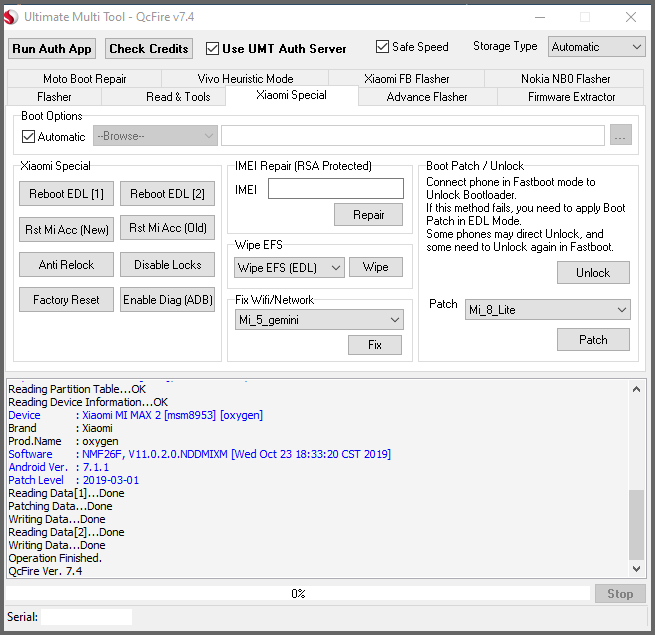Screen dimensions: 655x635
Task: Click the log scrollbar down arrow
Action: (636, 569)
